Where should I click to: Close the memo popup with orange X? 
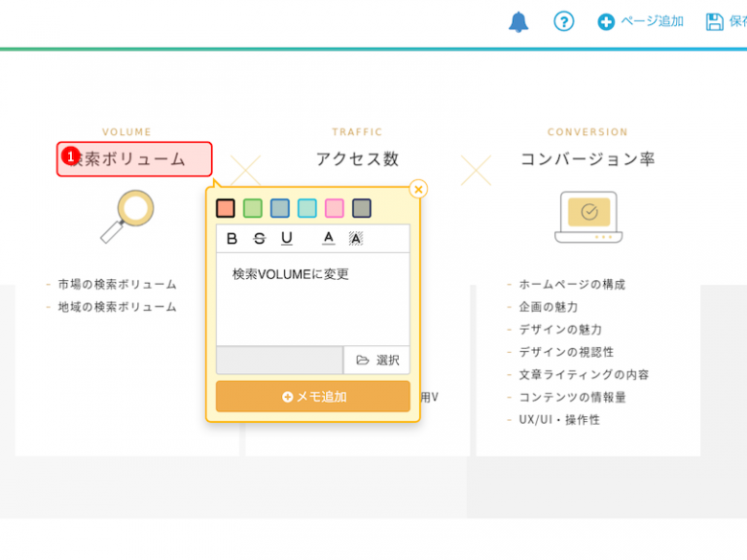coord(418,189)
